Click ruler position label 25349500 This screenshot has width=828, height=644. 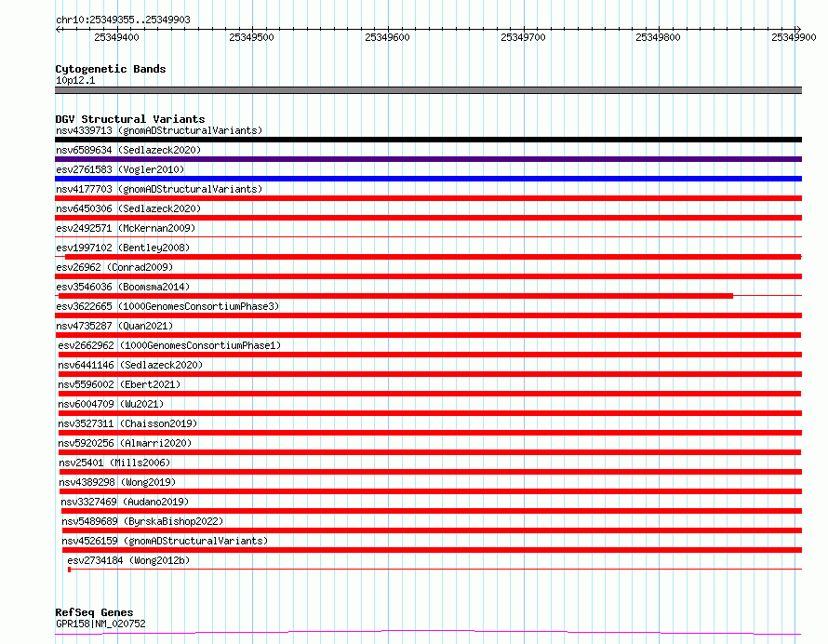252,37
